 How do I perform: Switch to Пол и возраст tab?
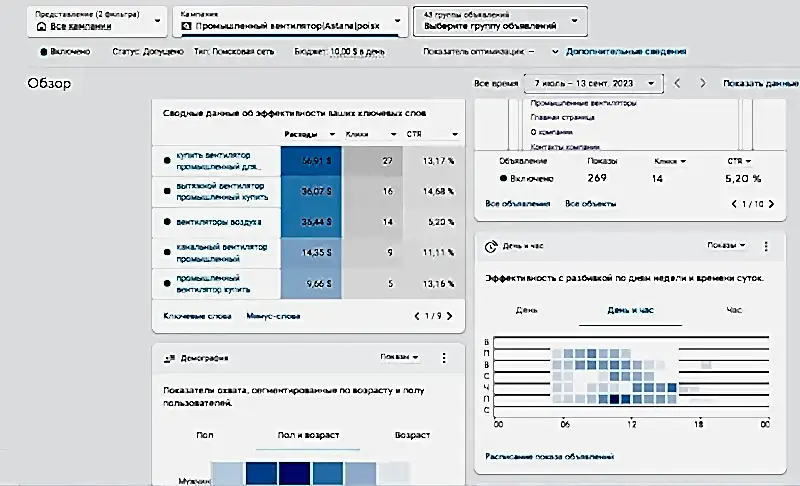308,435
